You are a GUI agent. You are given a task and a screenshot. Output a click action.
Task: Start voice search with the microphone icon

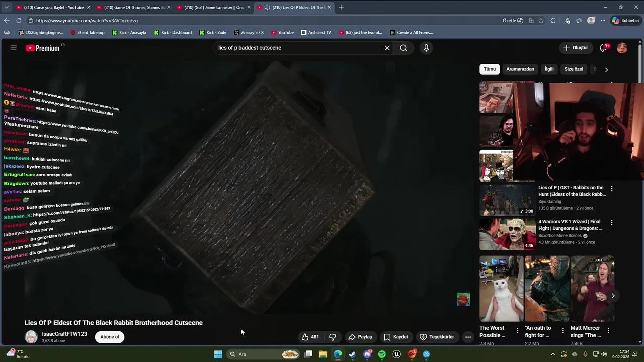(x=426, y=48)
